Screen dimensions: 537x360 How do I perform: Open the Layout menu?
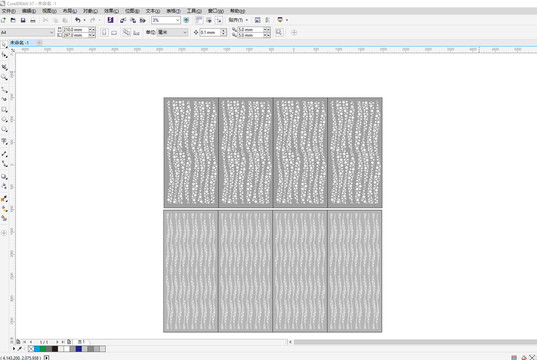click(x=70, y=11)
